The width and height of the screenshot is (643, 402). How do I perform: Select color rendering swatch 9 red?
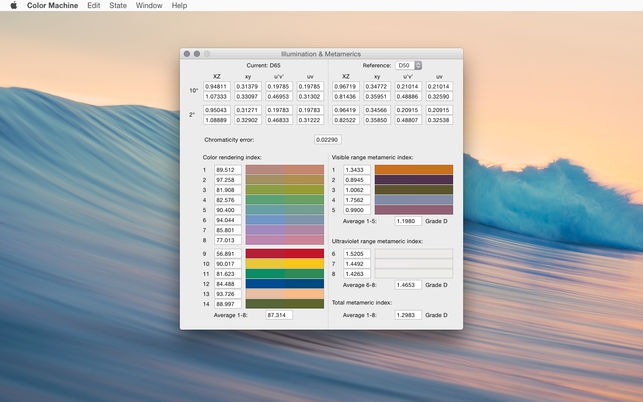coord(285,254)
